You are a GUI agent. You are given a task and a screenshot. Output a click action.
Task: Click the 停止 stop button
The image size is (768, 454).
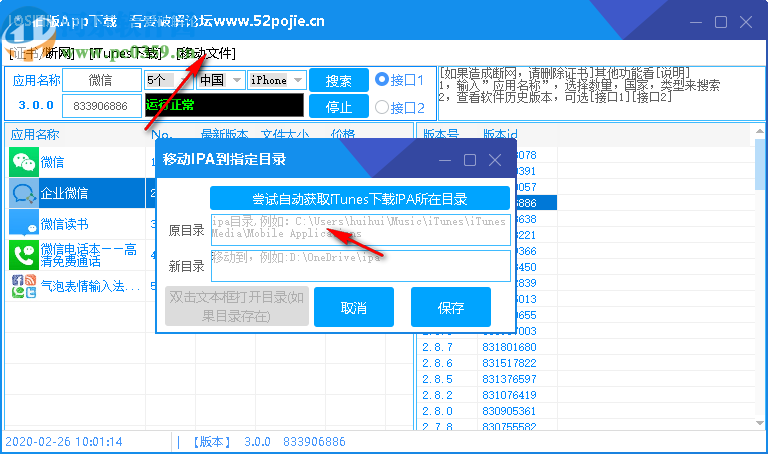[x=339, y=106]
